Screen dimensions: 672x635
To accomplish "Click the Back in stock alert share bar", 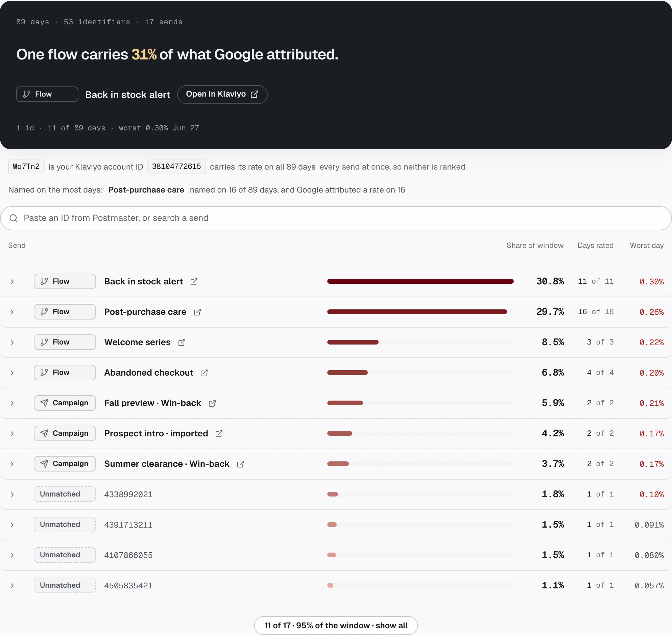I will [421, 281].
